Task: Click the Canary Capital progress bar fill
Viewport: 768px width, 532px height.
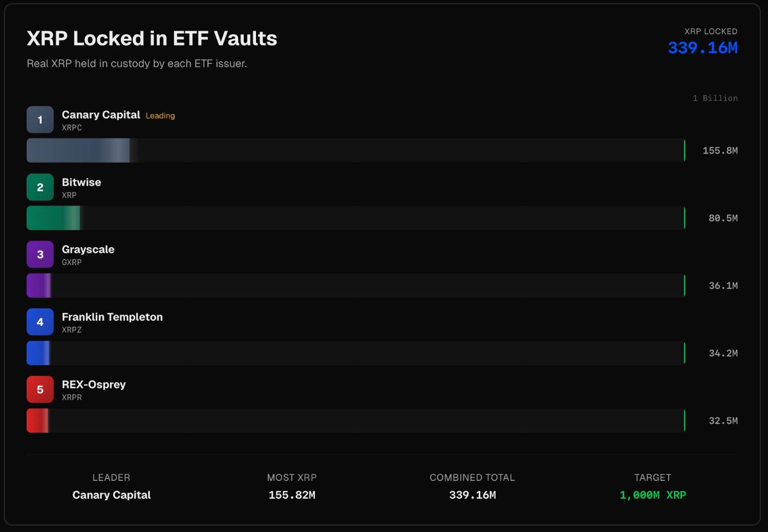Action: (78, 150)
